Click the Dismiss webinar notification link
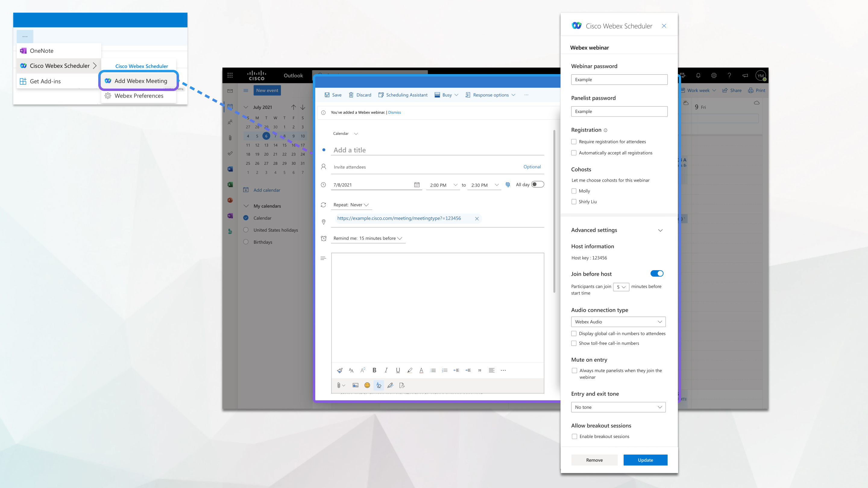The image size is (868, 488). point(394,112)
